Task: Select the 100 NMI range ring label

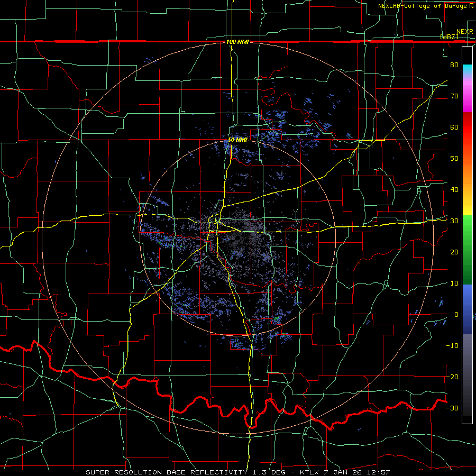Action: [x=237, y=42]
